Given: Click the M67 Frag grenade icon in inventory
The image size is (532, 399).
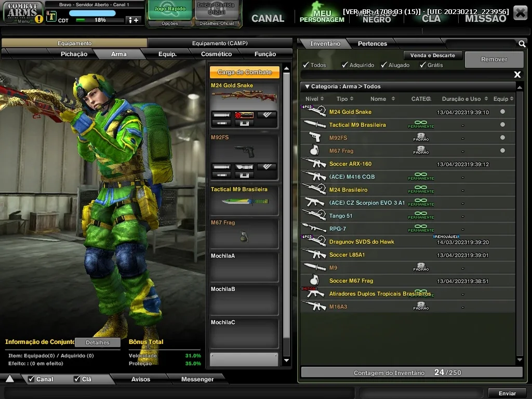Looking at the screenshot, I should (x=314, y=150).
